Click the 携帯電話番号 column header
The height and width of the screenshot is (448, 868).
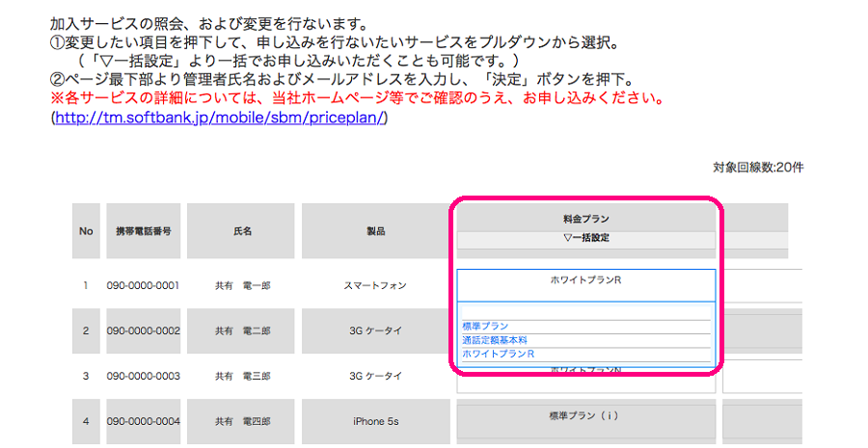[x=144, y=231]
